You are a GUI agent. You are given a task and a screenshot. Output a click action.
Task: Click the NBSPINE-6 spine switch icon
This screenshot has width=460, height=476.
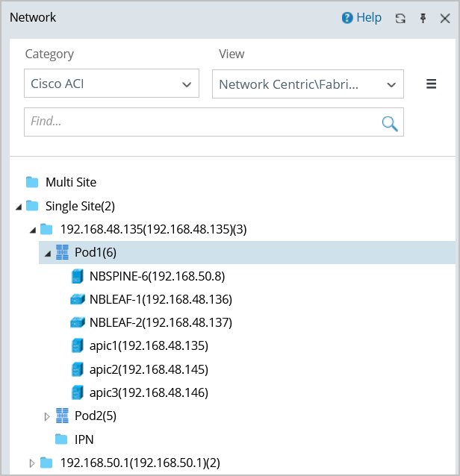point(76,277)
